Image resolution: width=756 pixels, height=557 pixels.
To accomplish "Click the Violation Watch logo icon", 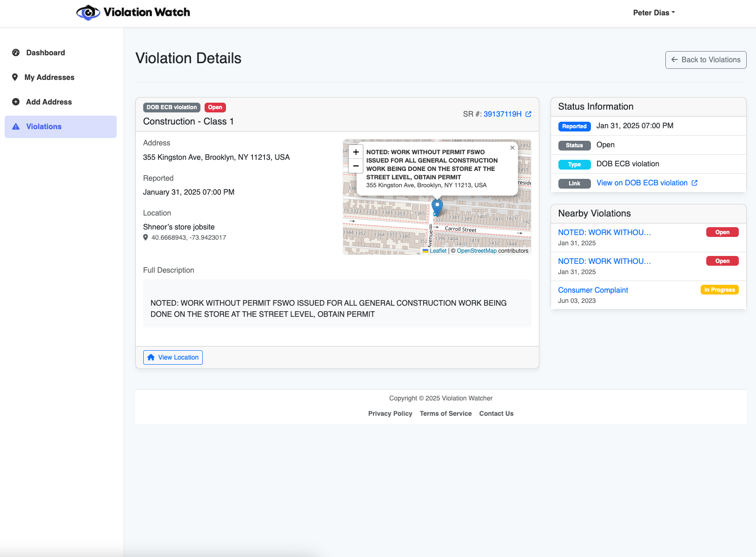I will [x=88, y=12].
